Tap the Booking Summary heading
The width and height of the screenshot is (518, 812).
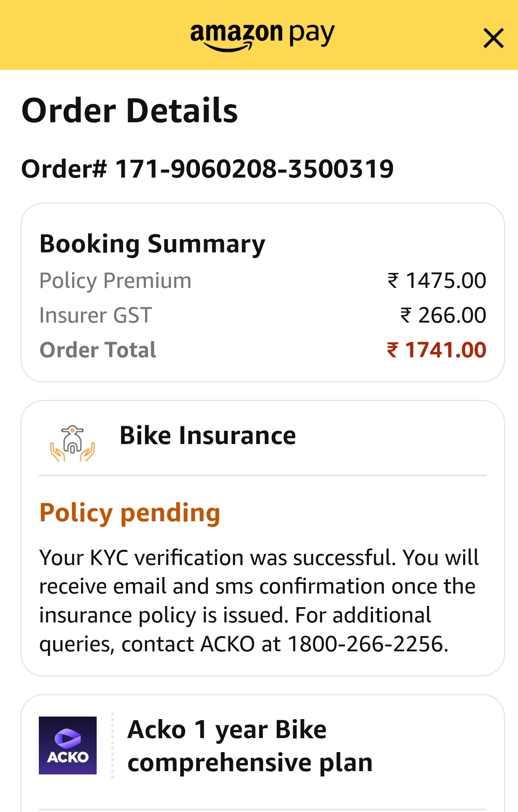tap(152, 244)
